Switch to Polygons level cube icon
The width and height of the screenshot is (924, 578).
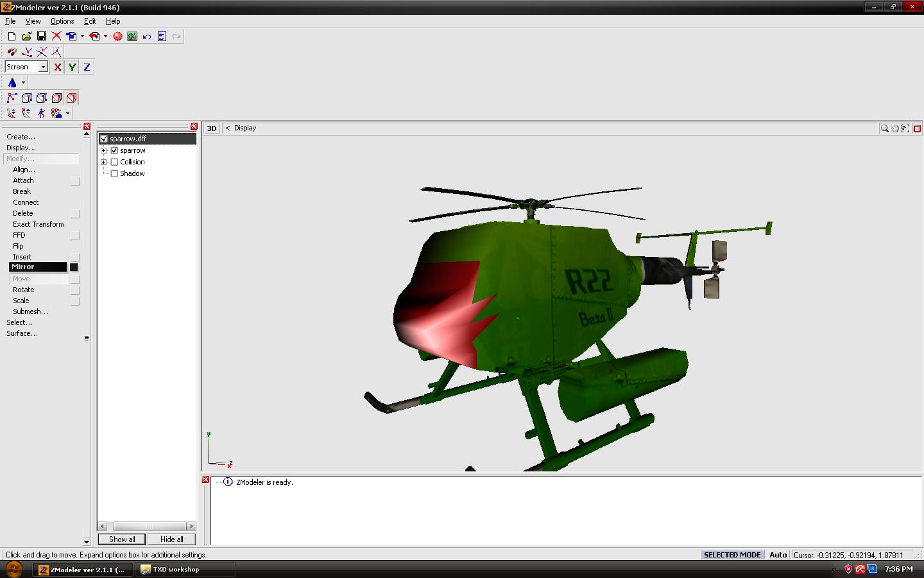[x=56, y=98]
